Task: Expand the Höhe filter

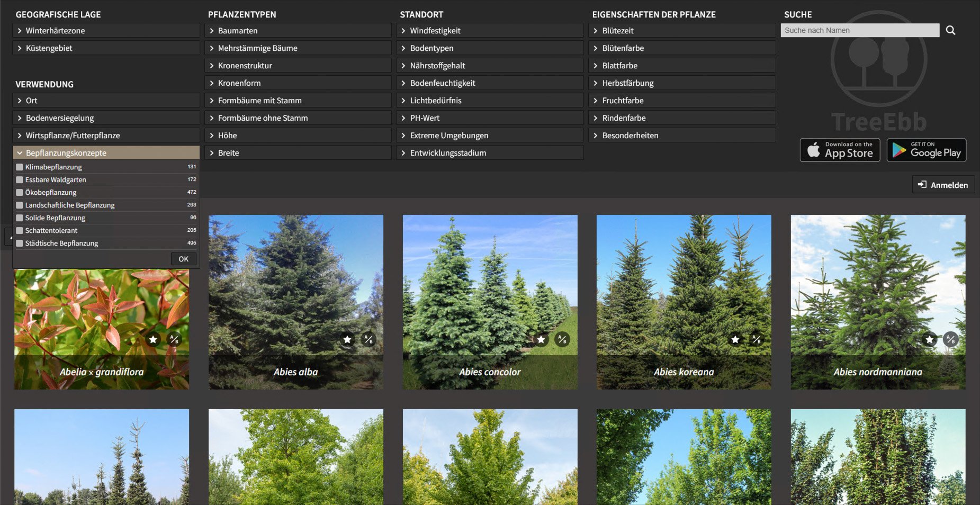Action: click(x=298, y=136)
